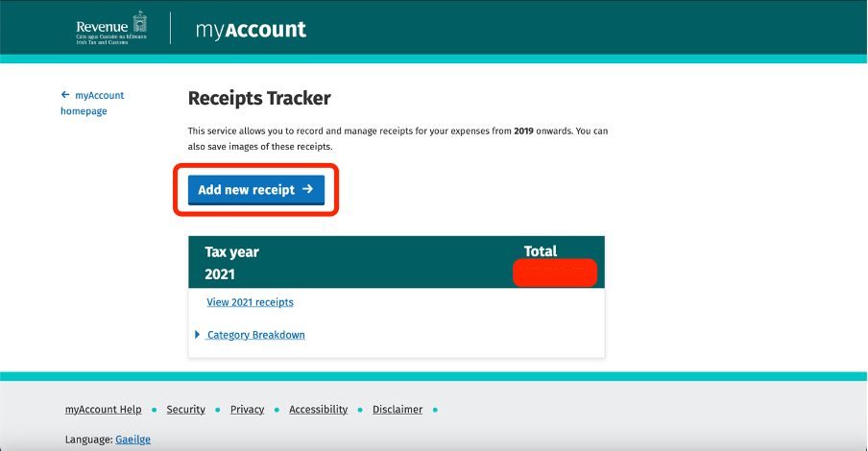
Task: Click the Add new receipt button
Action: [256, 190]
